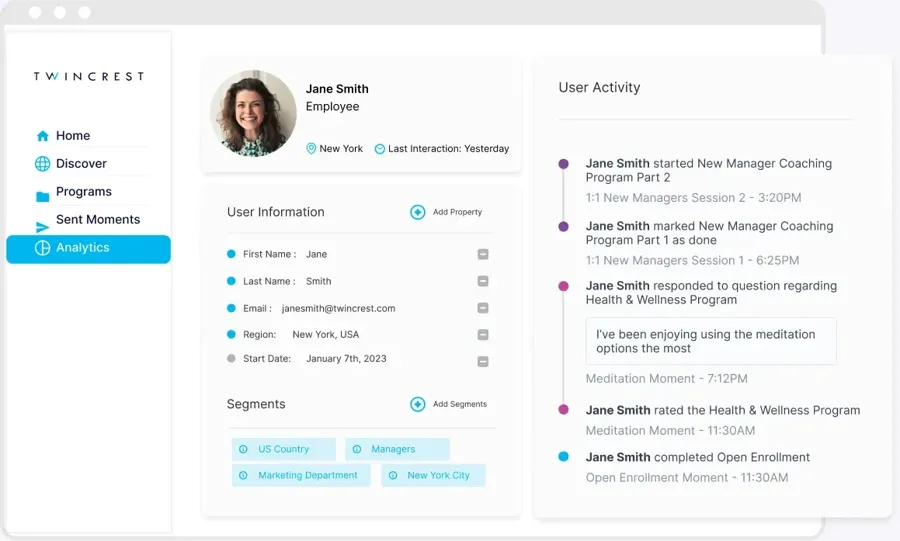Select the New York City segment tag
Screen dimensions: 900x541
433,476
